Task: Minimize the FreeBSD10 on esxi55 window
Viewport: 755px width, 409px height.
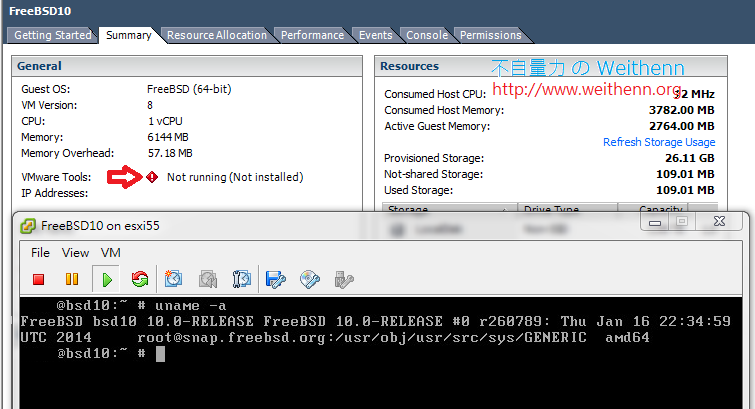Action: click(655, 222)
